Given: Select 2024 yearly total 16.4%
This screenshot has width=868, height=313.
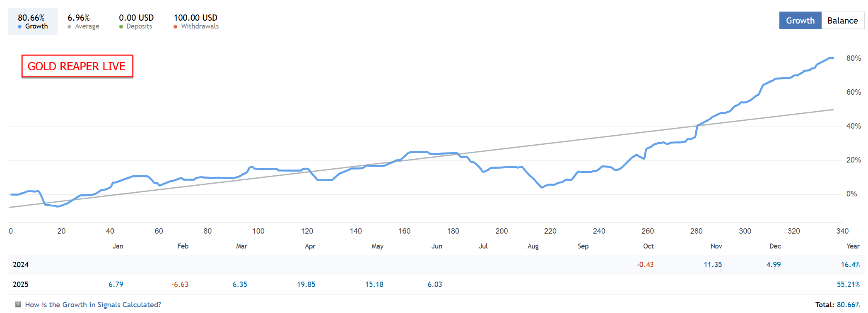Looking at the screenshot, I should (850, 265).
